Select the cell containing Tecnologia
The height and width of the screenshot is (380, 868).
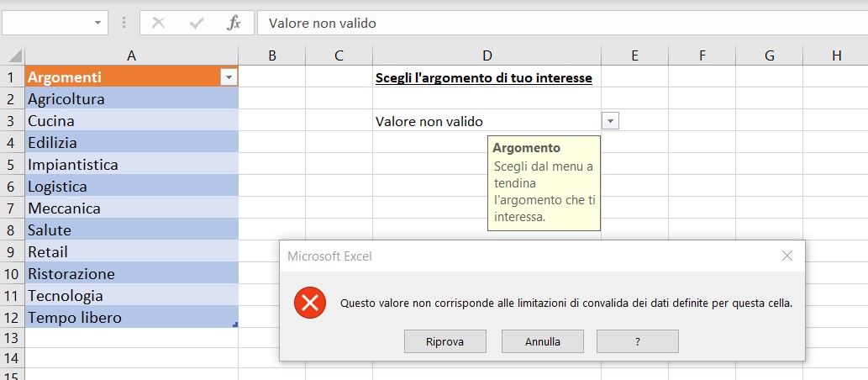click(x=132, y=296)
